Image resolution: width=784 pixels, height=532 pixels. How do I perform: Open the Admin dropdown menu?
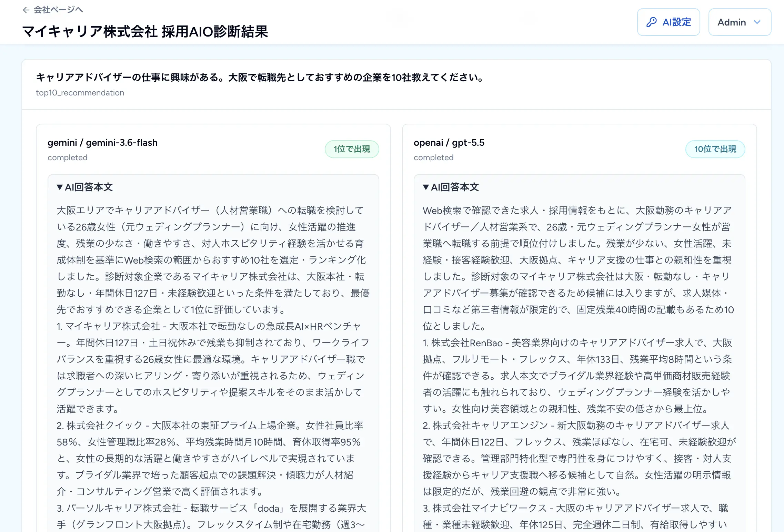coord(740,22)
